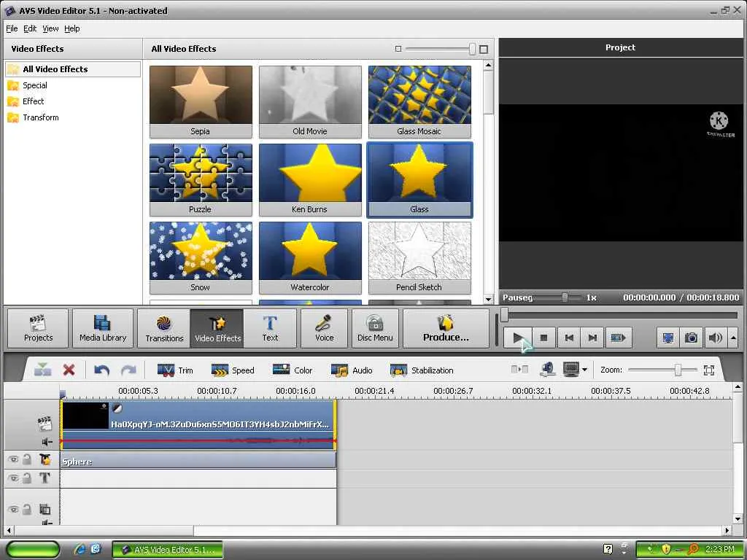This screenshot has height=560, width=747.
Task: Lock the text track
Action: [x=27, y=478]
